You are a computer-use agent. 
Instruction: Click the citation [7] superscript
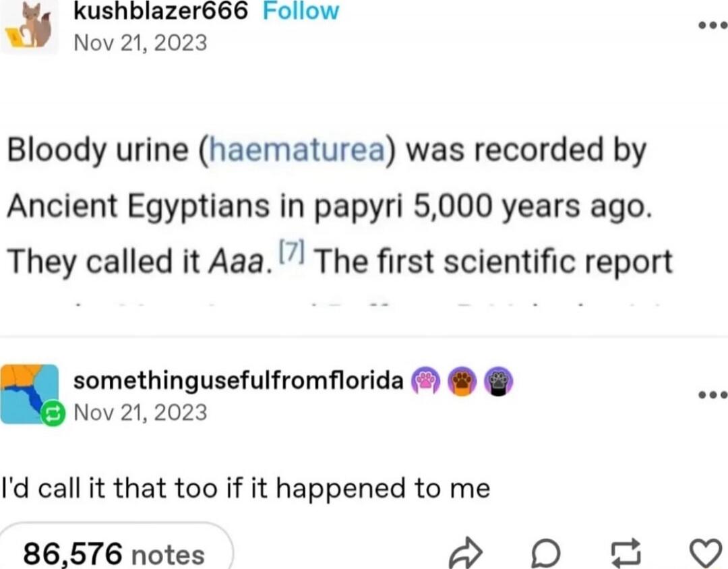tap(293, 253)
